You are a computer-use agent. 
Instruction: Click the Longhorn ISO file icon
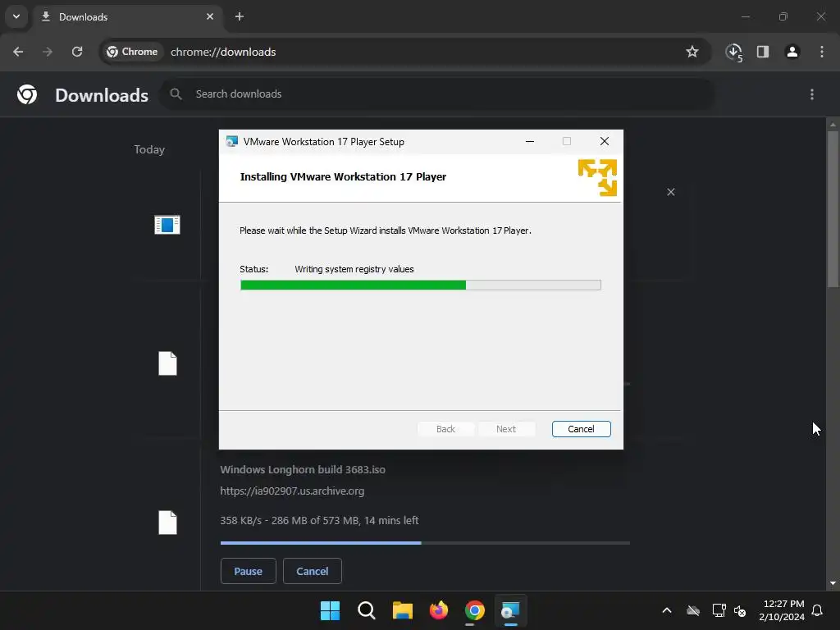(167, 523)
